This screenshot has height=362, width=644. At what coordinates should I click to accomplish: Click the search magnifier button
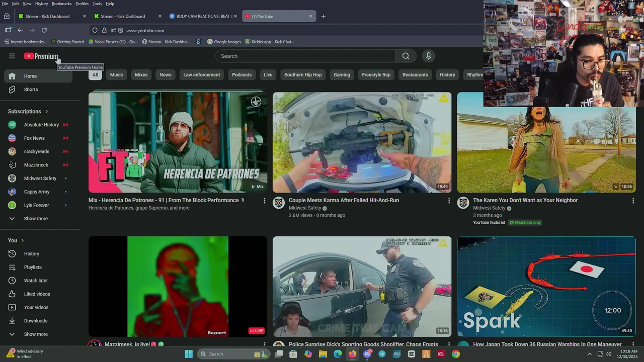click(406, 56)
